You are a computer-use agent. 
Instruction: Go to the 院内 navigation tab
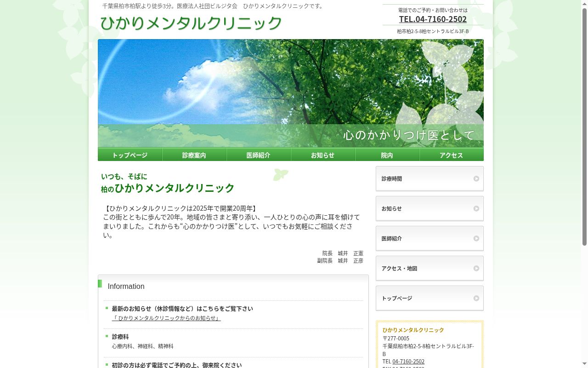tap(387, 155)
